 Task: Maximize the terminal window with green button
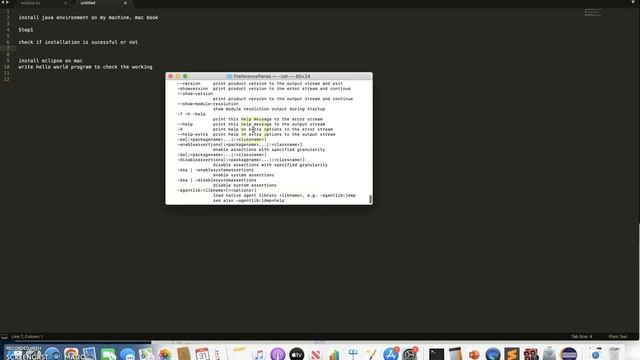coord(185,76)
